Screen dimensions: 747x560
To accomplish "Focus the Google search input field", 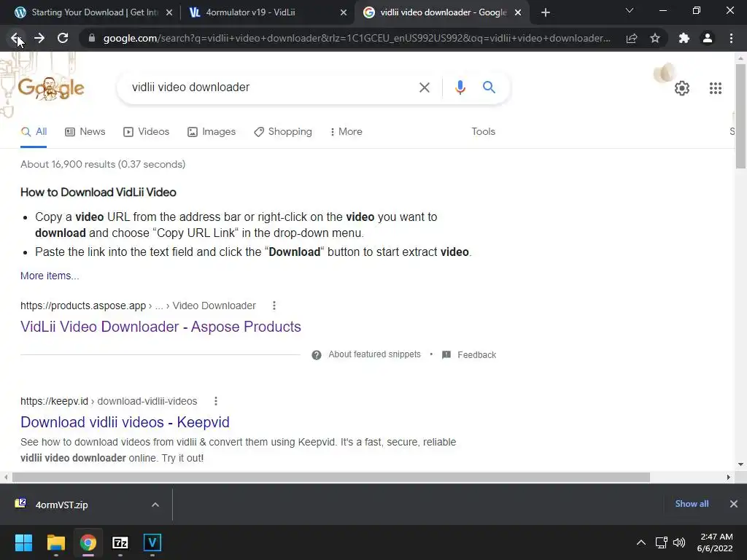I will pyautogui.click(x=267, y=87).
